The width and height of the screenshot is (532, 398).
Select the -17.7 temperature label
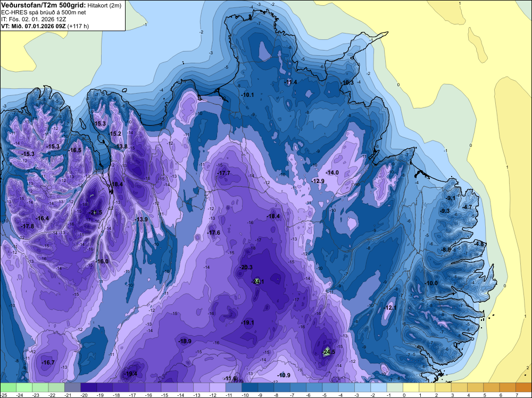224,173
